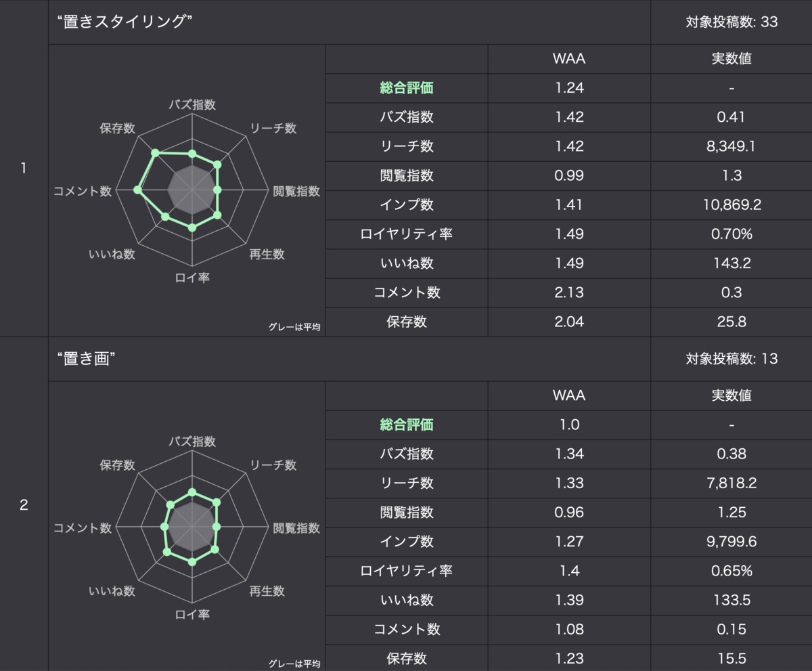
Task: Select the 対象投稿数: 33 label
Action: point(731,22)
